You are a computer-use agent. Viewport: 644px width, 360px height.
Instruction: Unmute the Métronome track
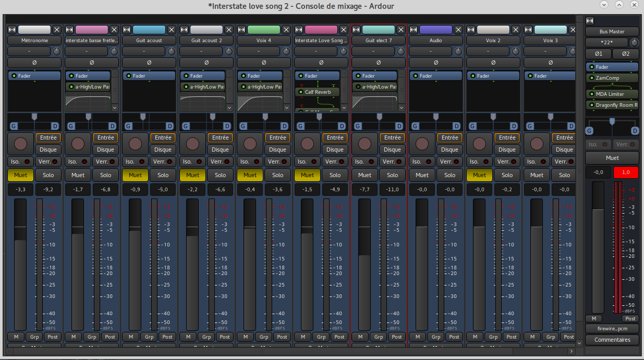(x=20, y=175)
